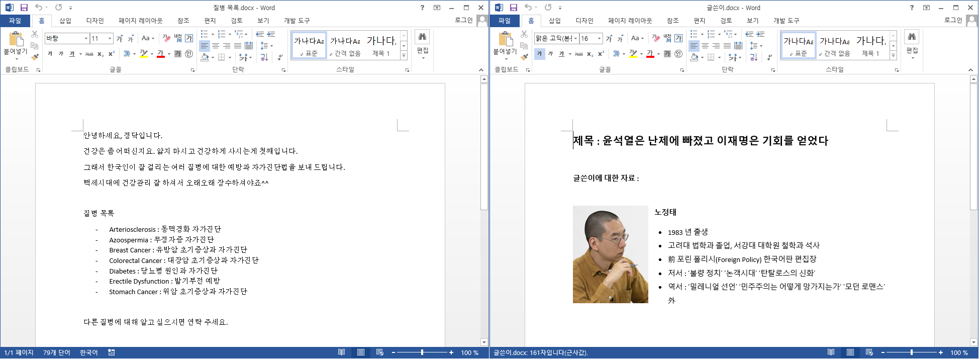Click Save icon in left window title bar
The image size is (980, 359).
pos(24,8)
